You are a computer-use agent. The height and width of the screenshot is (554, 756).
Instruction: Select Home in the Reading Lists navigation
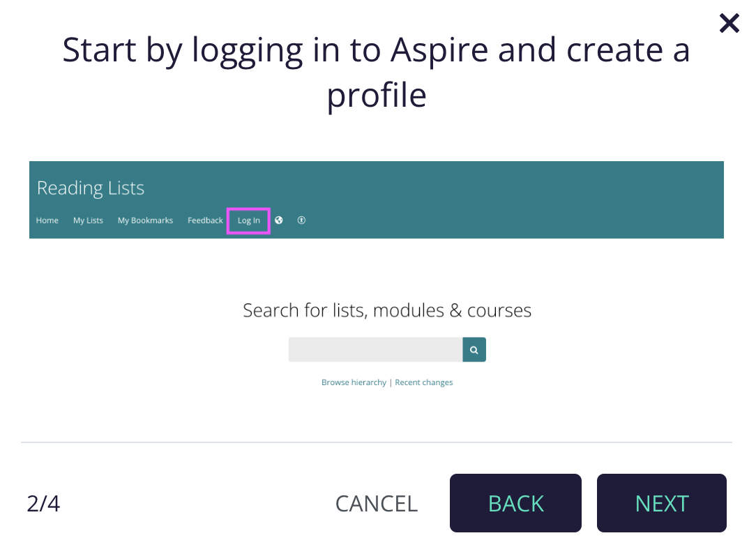coord(47,220)
